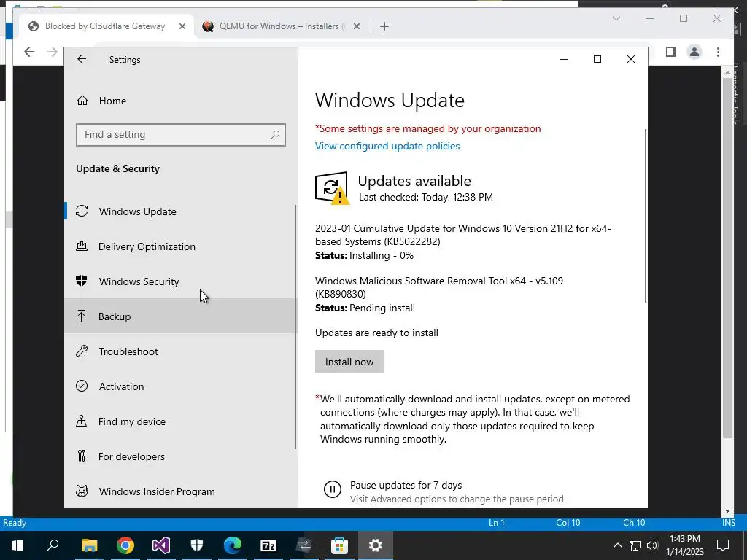Click the Windows Security shield icon in sidebar
Viewport: 747px width, 560px height.
click(x=82, y=281)
